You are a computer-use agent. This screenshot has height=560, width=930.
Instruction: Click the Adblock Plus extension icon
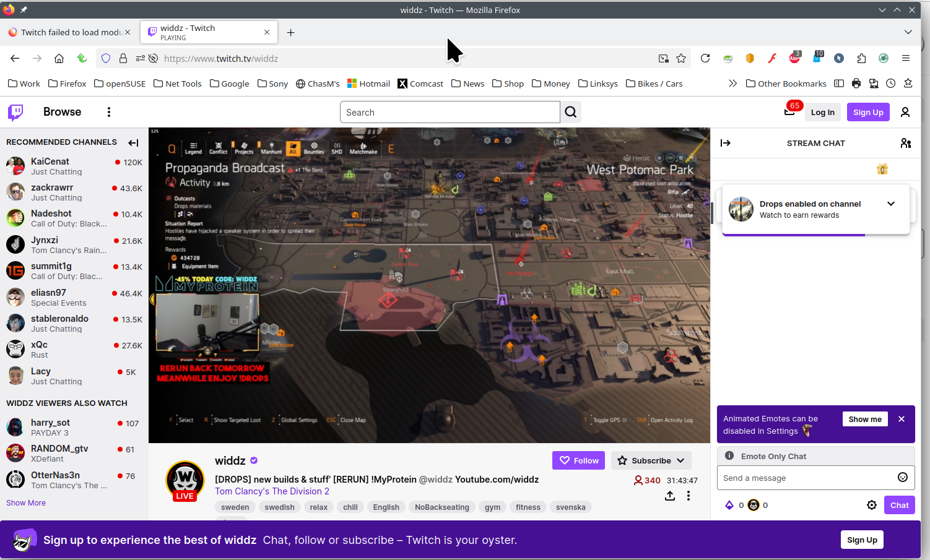(794, 58)
